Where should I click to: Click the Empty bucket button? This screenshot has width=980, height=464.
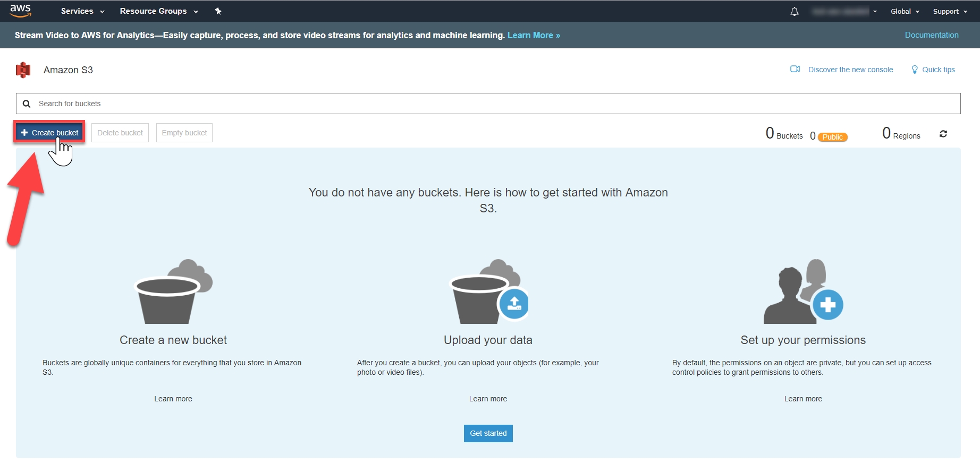click(184, 133)
